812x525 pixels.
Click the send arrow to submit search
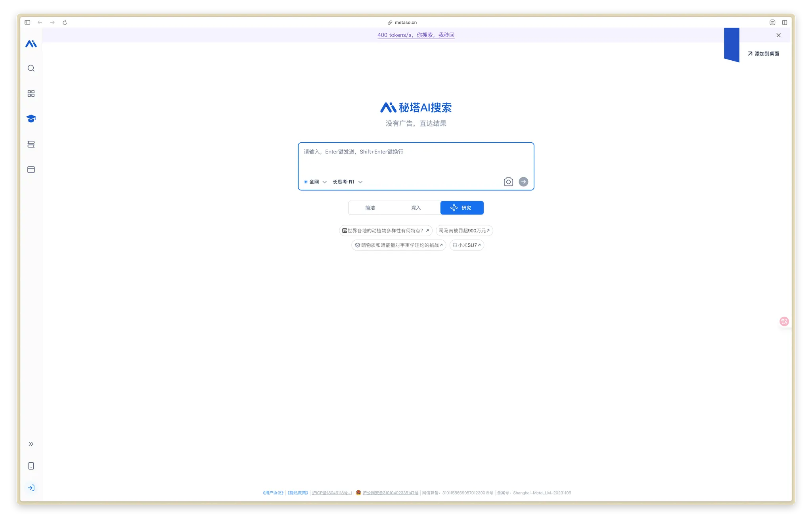tap(524, 182)
